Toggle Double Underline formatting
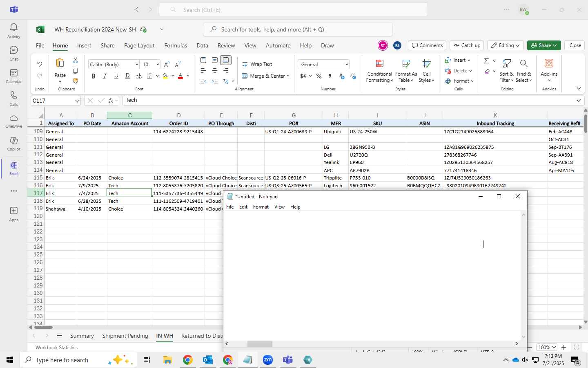 [128, 76]
